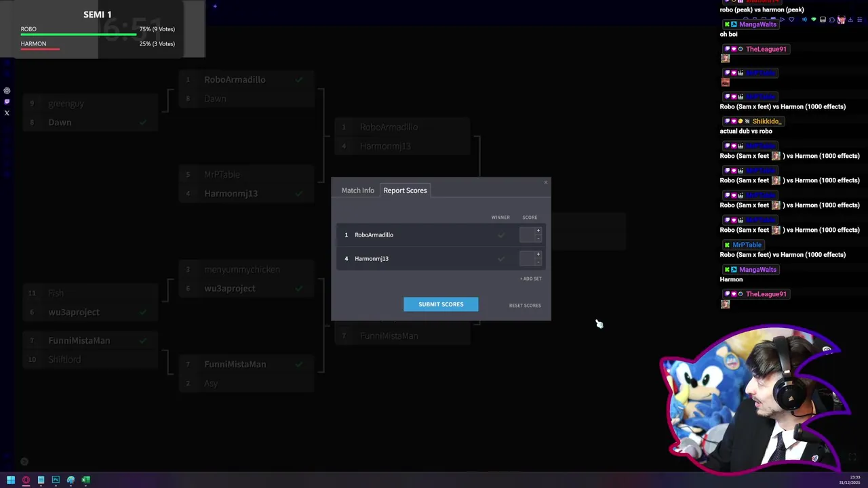Click the sound waves icon in browser toolbar
868x488 pixels.
pyautogui.click(x=804, y=20)
